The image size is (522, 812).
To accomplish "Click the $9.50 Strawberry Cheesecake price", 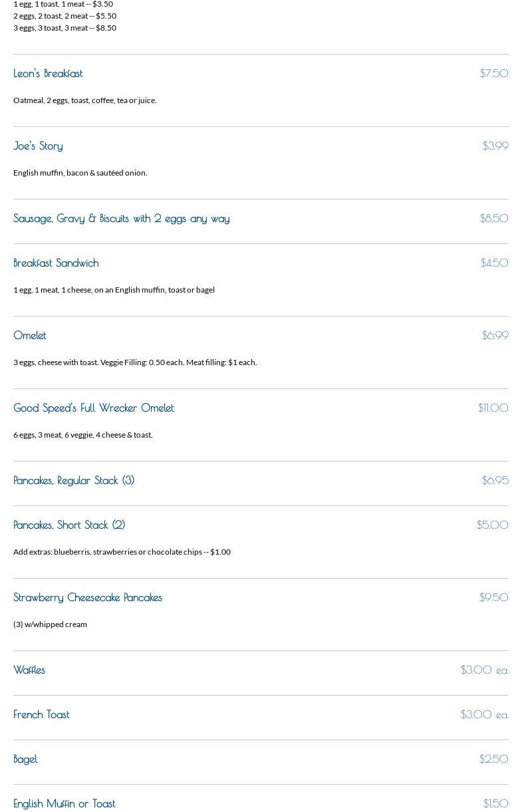I will [493, 597].
